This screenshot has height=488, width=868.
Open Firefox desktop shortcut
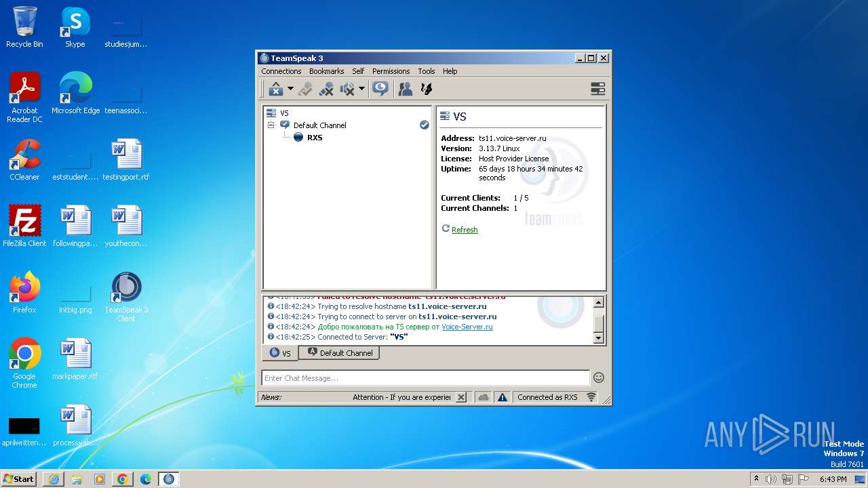click(24, 293)
